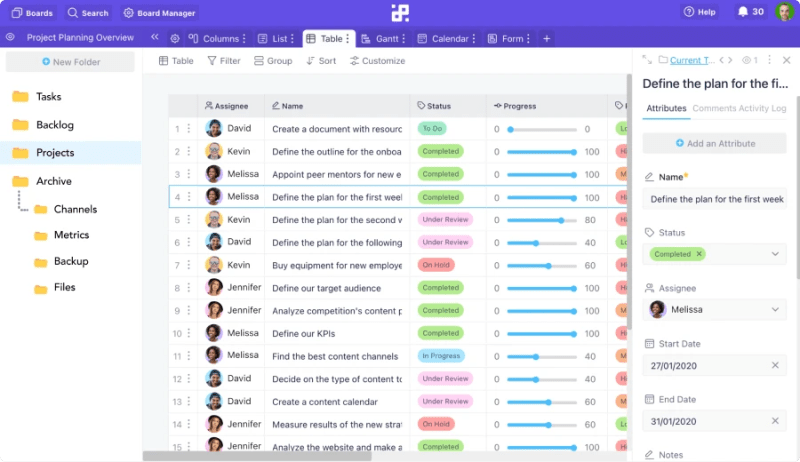This screenshot has width=800, height=462.
Task: Open the Form tab options menu
Action: 528,39
